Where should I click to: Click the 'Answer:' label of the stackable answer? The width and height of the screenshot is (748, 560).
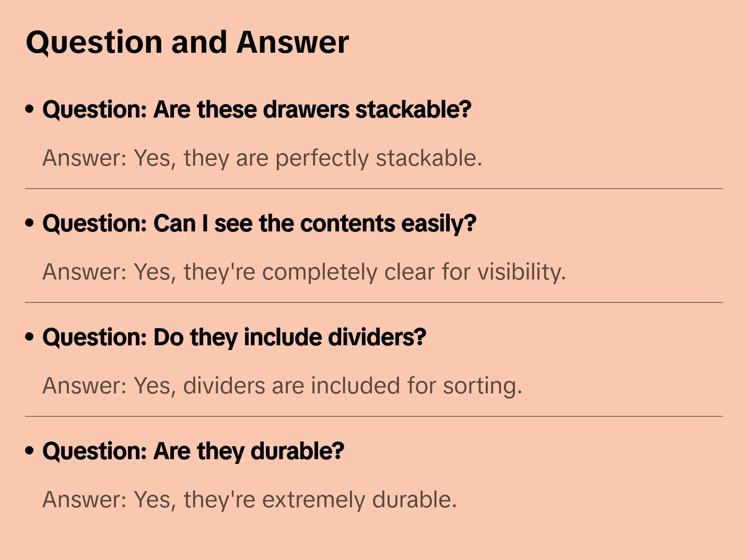pos(85,158)
